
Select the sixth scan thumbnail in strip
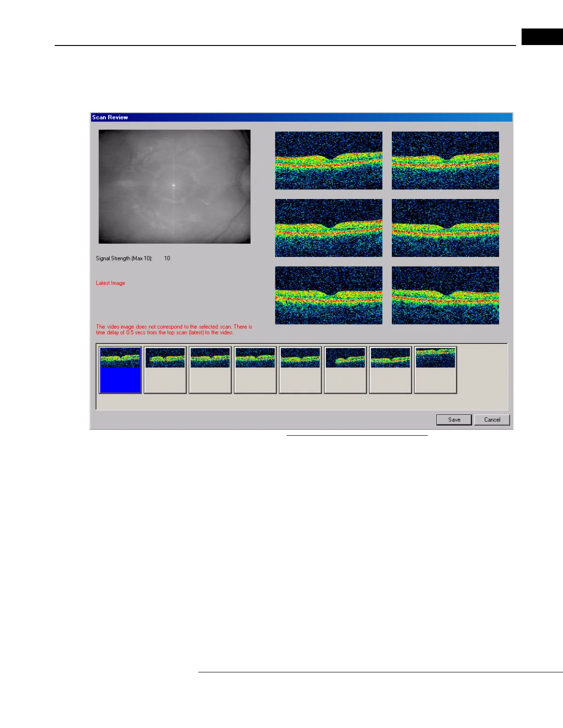click(345, 370)
